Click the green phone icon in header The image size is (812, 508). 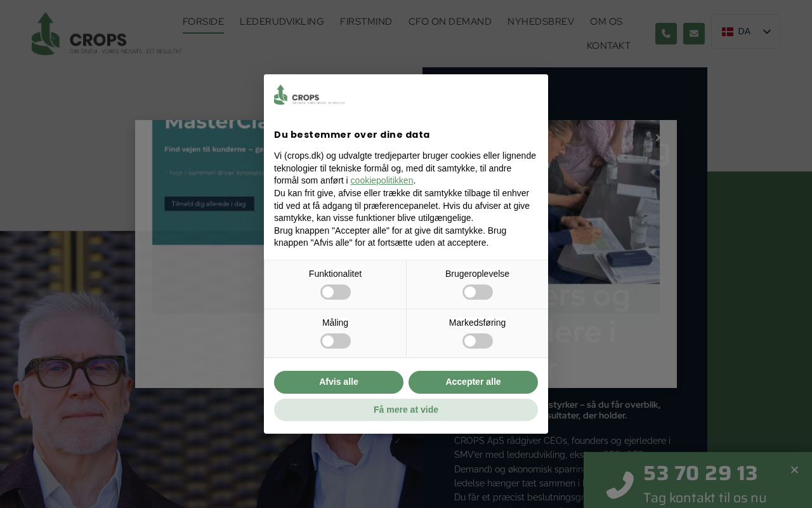coord(665,34)
